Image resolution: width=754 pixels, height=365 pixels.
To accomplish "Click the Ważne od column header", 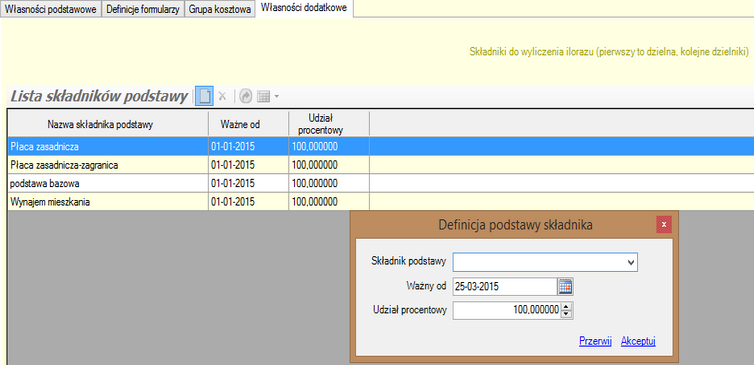I will tap(248, 125).
